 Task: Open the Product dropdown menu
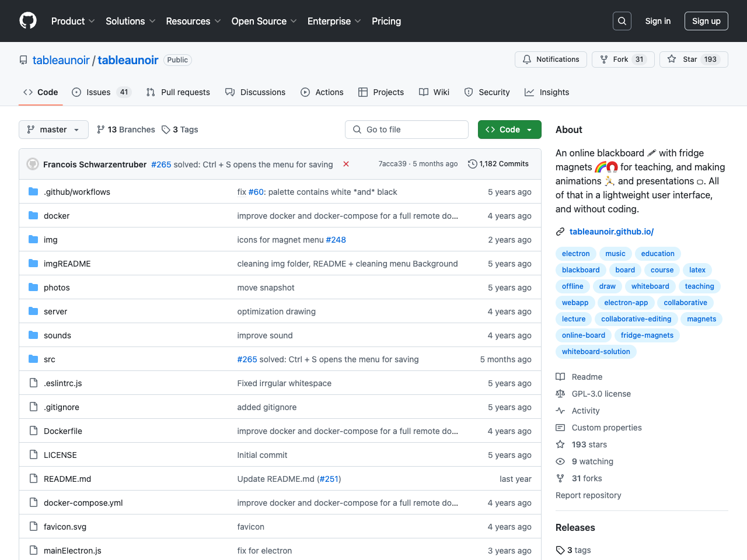coord(73,21)
